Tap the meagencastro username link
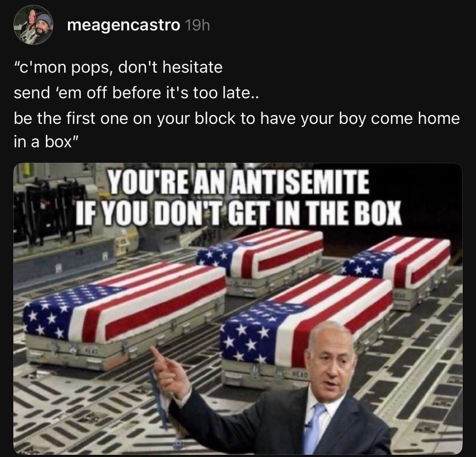The width and height of the screenshot is (476, 457). pyautogui.click(x=124, y=26)
